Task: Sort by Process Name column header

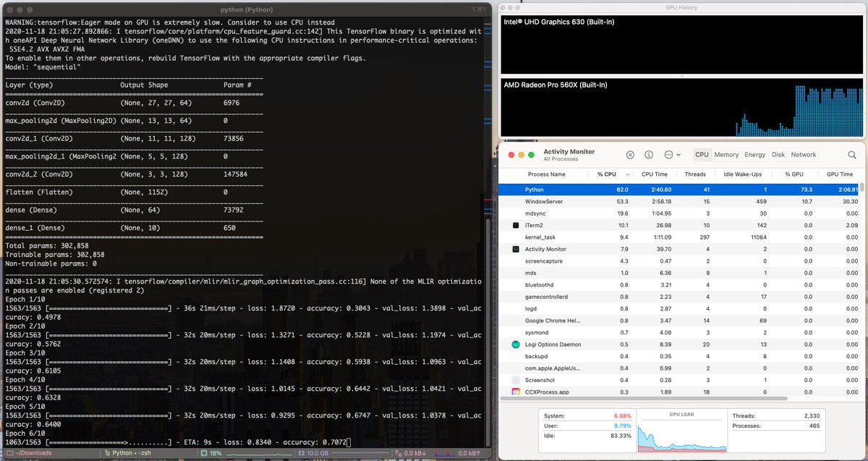Action: click(x=547, y=174)
